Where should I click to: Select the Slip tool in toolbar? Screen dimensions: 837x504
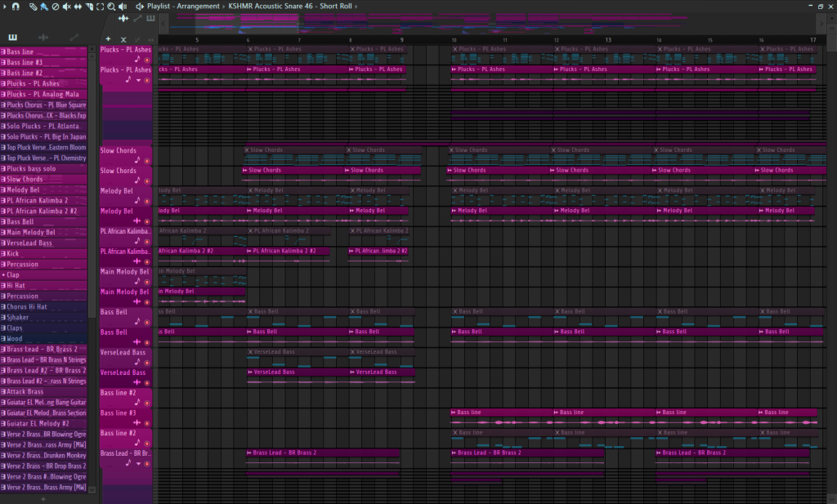78,7
